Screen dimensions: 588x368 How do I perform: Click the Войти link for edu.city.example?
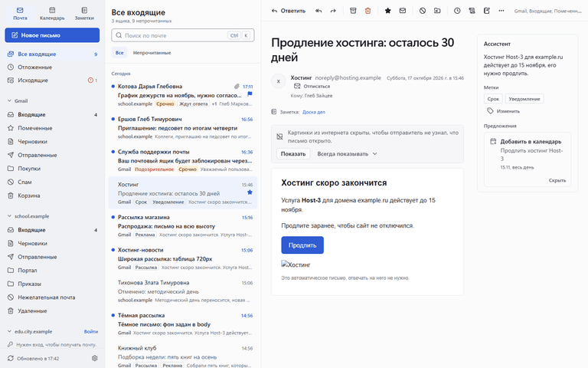[x=91, y=331]
